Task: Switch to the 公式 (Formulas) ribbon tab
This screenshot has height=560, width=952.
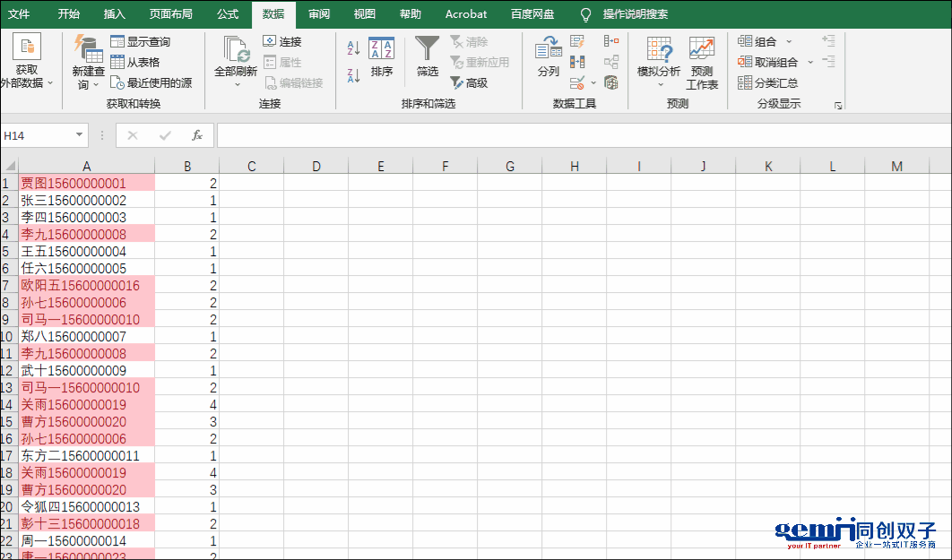Action: [228, 14]
